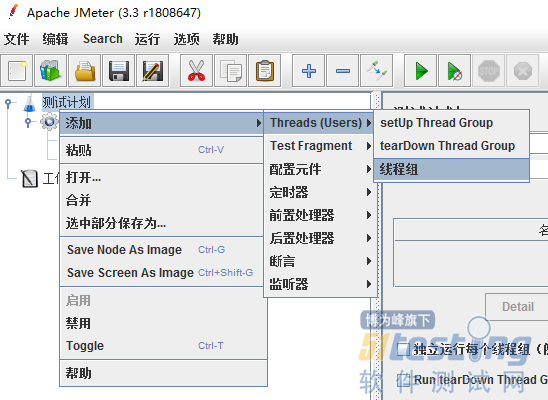The height and width of the screenshot is (400, 548).
Task: Click the Save floppy disk icon
Action: tap(118, 71)
